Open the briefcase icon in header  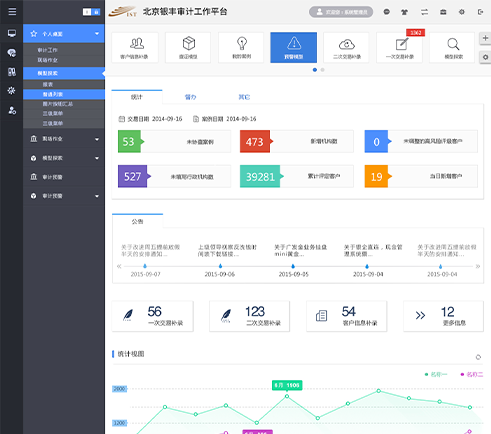point(443,12)
